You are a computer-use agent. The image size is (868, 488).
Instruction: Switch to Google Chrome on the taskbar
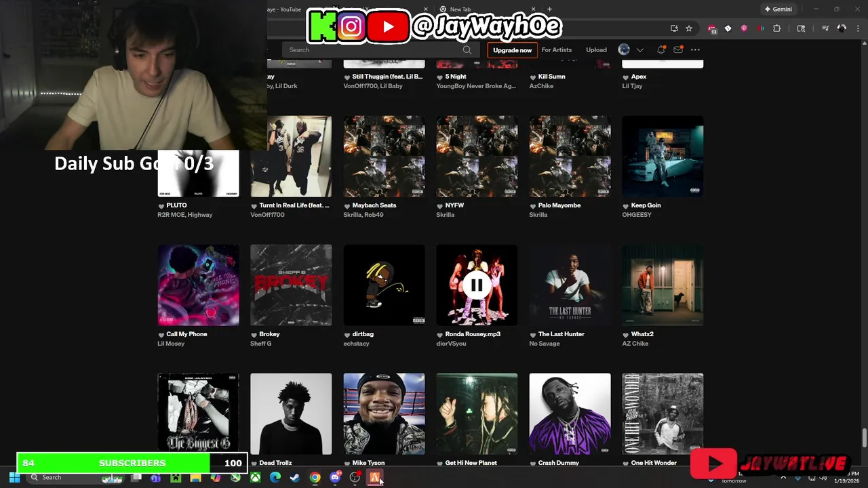tap(315, 477)
